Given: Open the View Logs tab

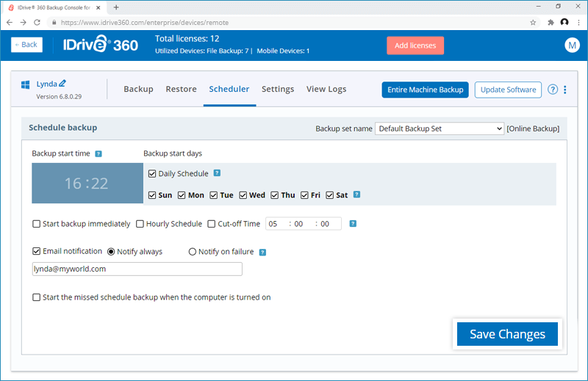Looking at the screenshot, I should tap(326, 89).
